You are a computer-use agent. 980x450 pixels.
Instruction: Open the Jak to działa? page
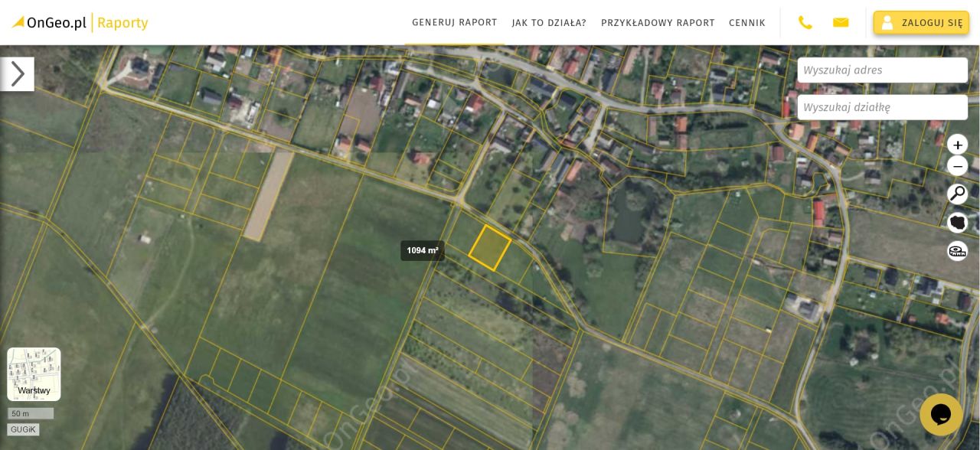549,23
